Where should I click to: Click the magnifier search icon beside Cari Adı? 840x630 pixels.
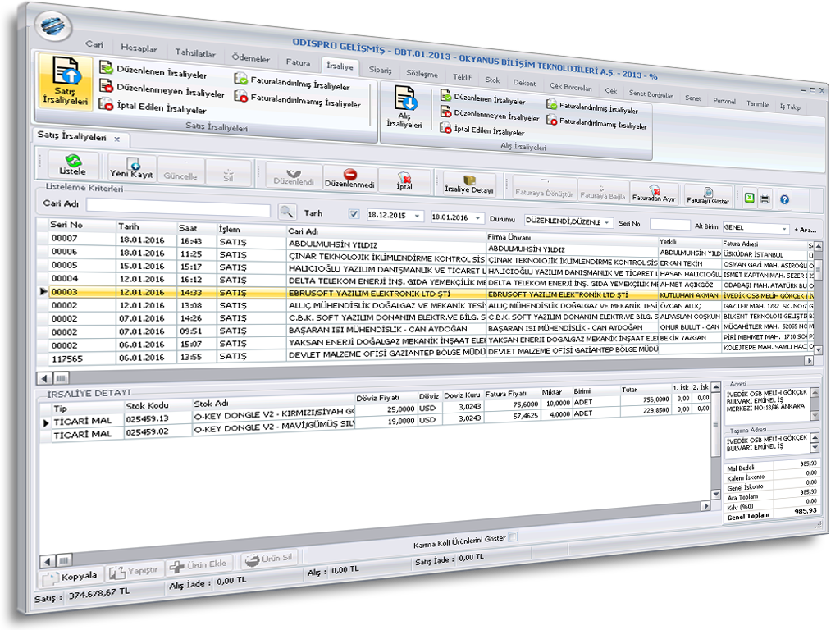point(287,212)
